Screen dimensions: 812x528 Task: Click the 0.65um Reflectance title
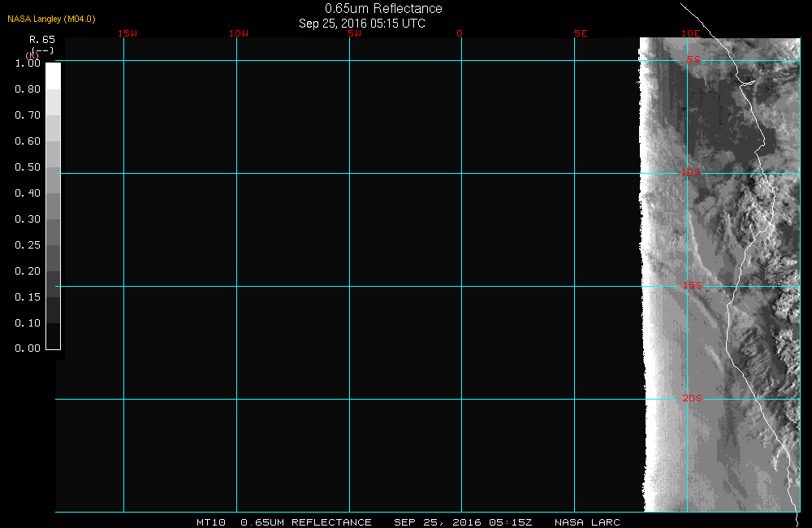(x=383, y=9)
